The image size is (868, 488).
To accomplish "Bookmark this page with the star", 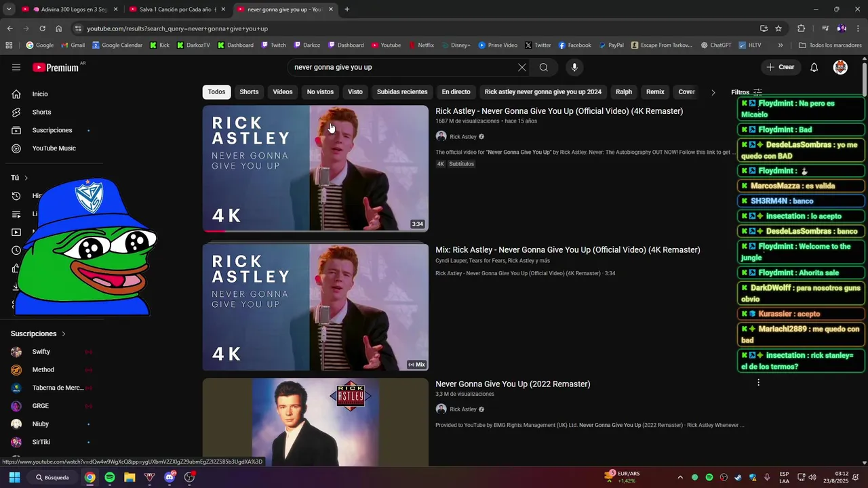I will pos(778,28).
